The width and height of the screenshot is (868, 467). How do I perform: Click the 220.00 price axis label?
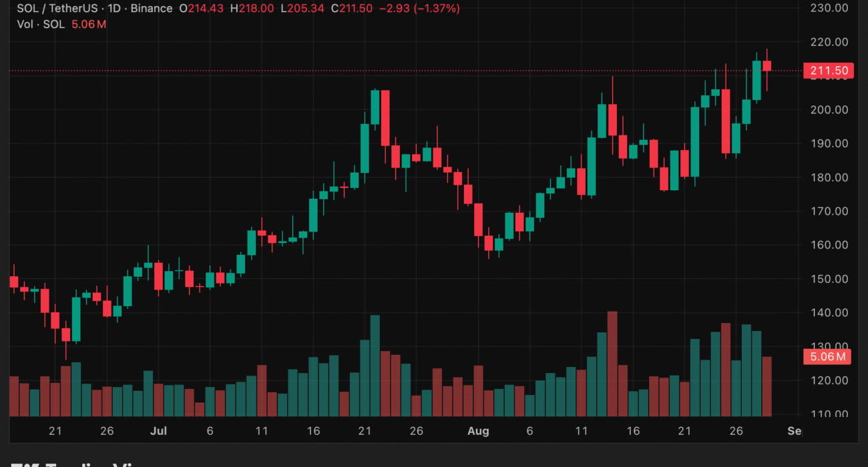(x=829, y=42)
